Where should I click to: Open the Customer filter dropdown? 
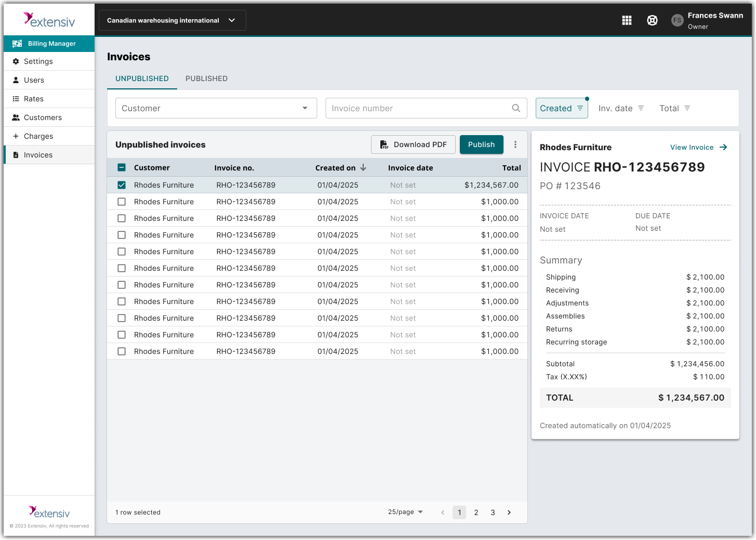tap(216, 108)
